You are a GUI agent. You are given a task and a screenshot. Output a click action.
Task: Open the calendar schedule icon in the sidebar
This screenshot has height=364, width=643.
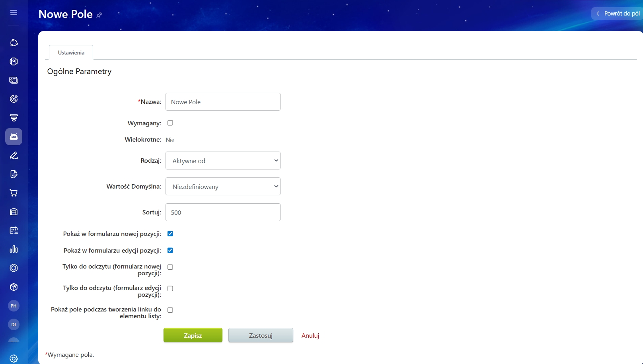pyautogui.click(x=14, y=230)
